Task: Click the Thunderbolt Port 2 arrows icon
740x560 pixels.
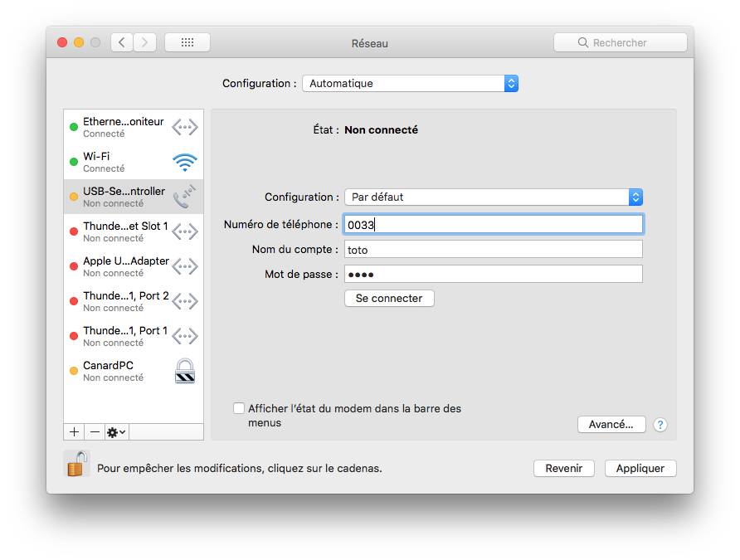Action: point(184,301)
